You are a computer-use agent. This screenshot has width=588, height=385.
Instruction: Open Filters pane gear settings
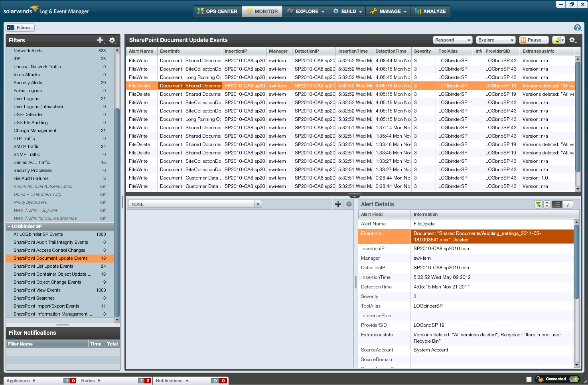pos(112,40)
